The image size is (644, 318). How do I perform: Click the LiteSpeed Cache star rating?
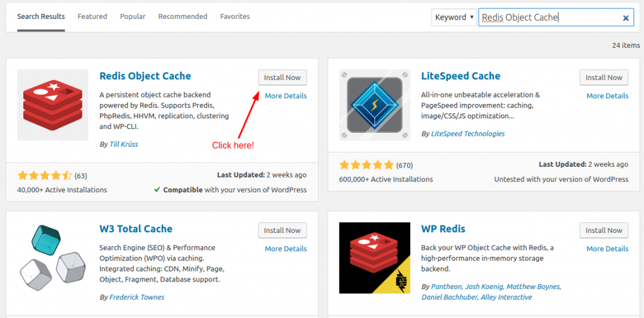tap(367, 165)
